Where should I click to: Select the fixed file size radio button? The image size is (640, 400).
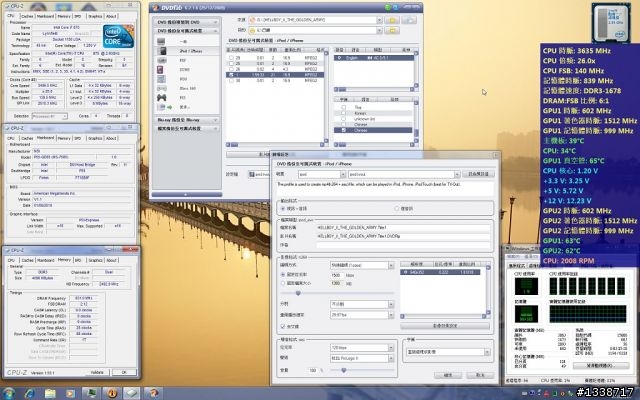click(x=283, y=283)
